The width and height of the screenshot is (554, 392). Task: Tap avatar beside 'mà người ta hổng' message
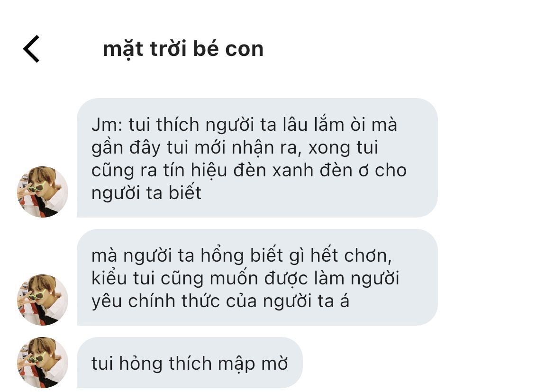tap(43, 300)
